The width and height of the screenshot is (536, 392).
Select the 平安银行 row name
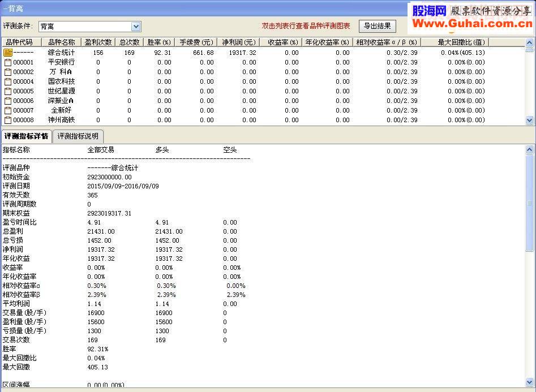coord(61,62)
